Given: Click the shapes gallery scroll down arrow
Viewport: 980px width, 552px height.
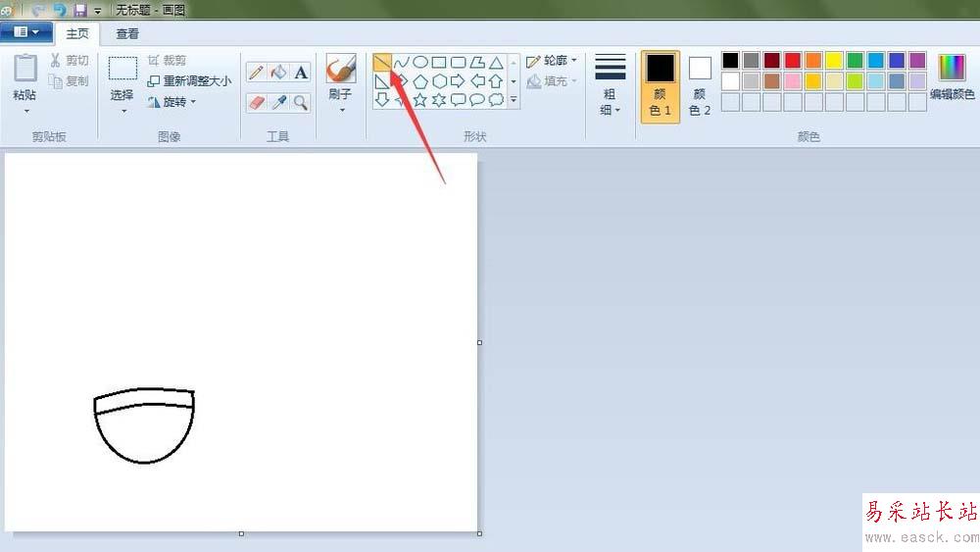Looking at the screenshot, I should [x=514, y=81].
